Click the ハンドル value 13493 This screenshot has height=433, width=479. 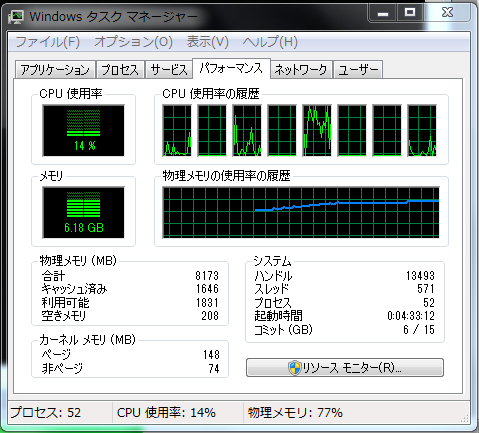click(420, 276)
